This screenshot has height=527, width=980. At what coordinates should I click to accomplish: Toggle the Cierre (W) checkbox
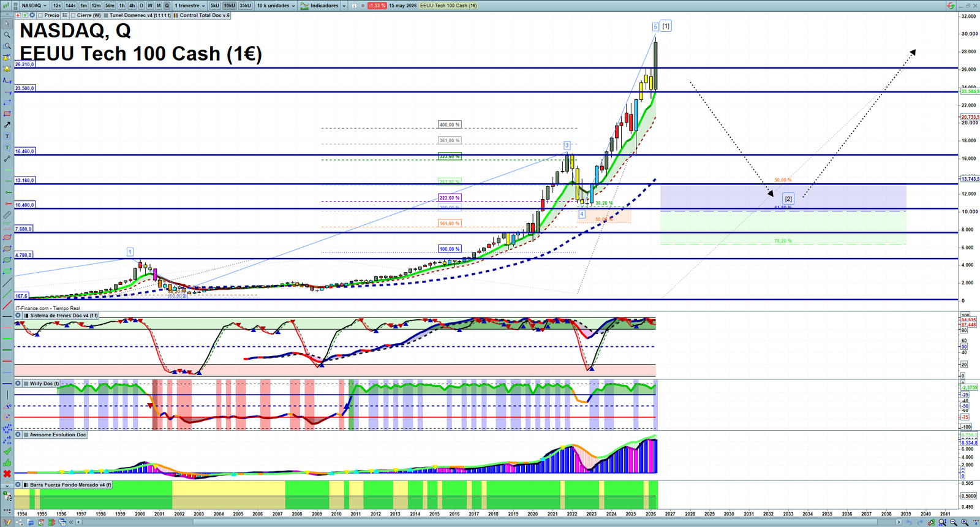pos(73,15)
